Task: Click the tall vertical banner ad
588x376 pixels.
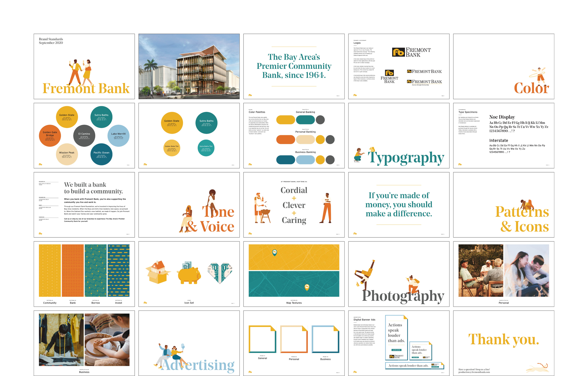Action: [397, 338]
